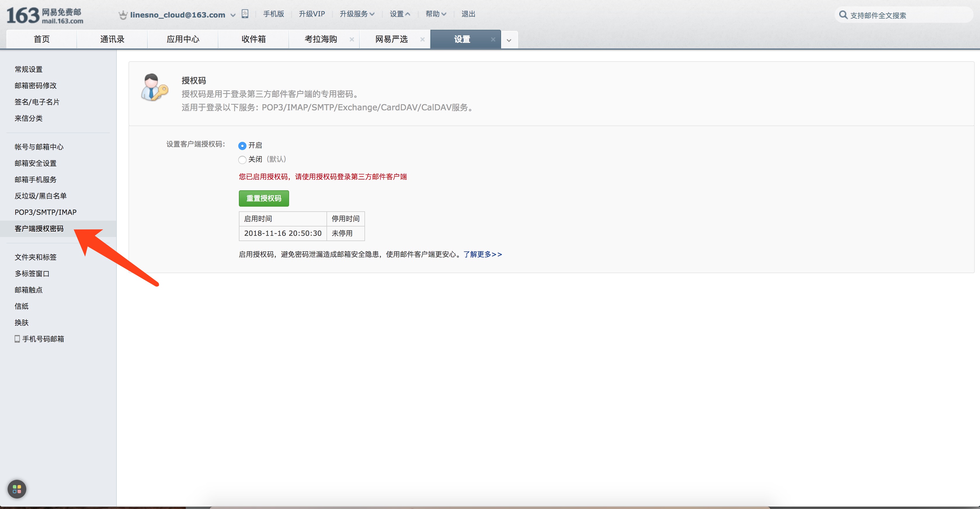Screen dimensions: 980x509
Task: Open the 帮助 dropdown menu
Action: [x=436, y=14]
